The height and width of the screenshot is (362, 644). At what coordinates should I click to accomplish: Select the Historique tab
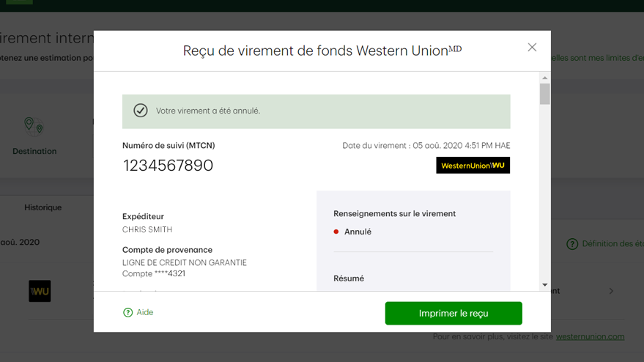(42, 207)
